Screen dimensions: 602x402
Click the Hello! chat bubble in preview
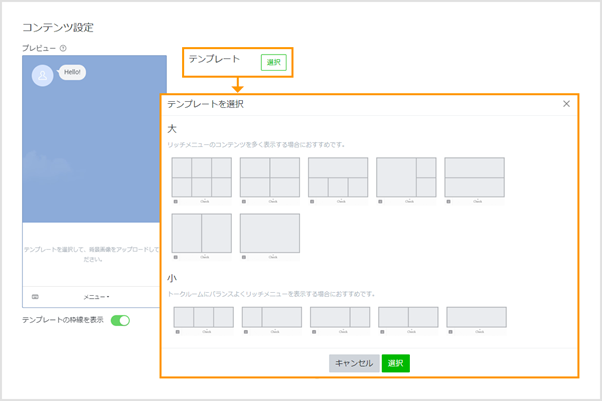point(73,72)
